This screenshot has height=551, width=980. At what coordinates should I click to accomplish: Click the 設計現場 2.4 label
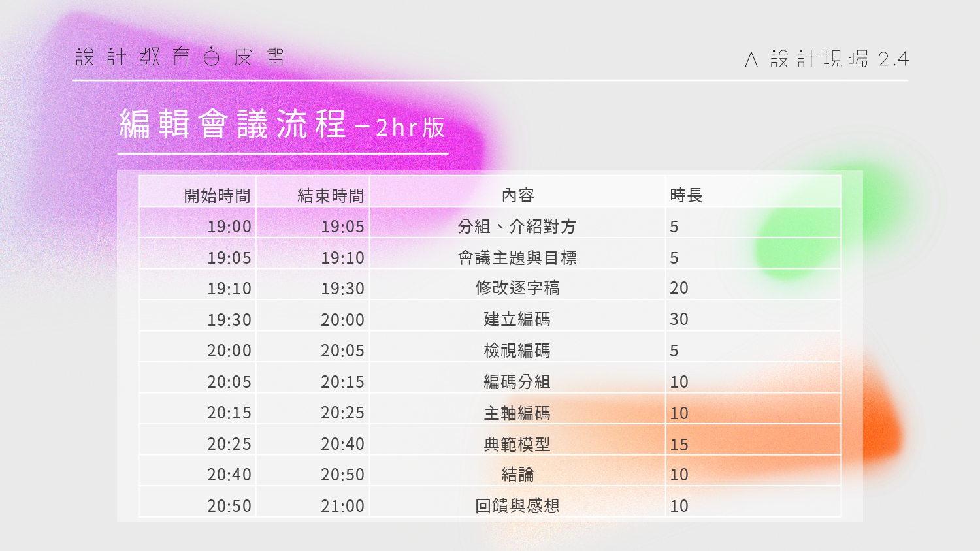coord(826,59)
